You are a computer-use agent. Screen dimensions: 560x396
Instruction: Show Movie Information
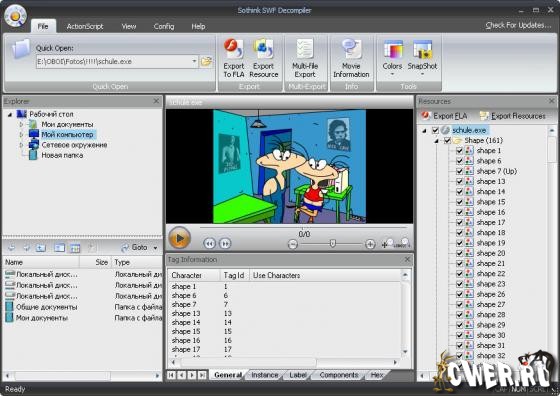(351, 58)
